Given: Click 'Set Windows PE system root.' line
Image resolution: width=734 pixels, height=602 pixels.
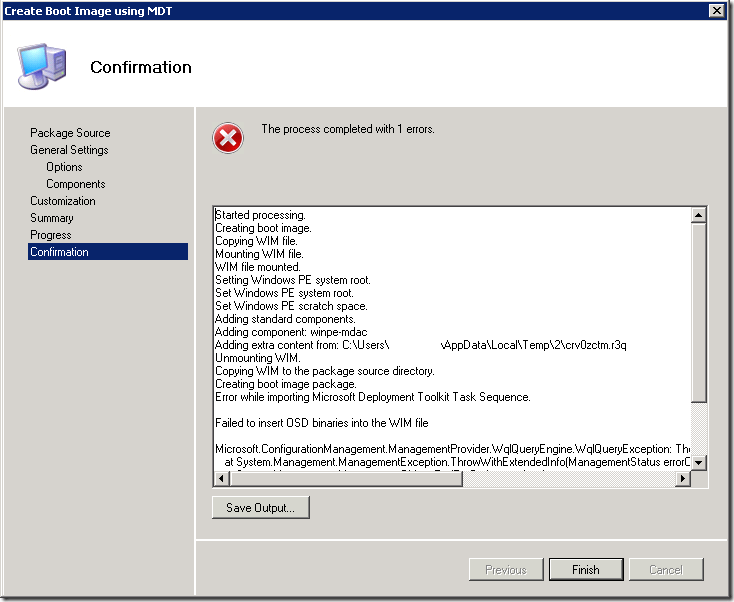Looking at the screenshot, I should (284, 293).
